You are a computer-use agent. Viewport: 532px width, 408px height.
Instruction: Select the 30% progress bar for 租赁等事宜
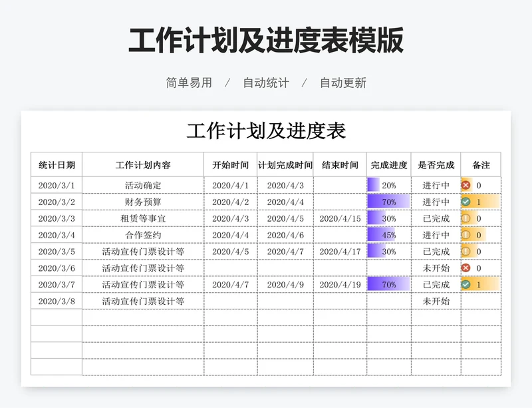pos(376,218)
